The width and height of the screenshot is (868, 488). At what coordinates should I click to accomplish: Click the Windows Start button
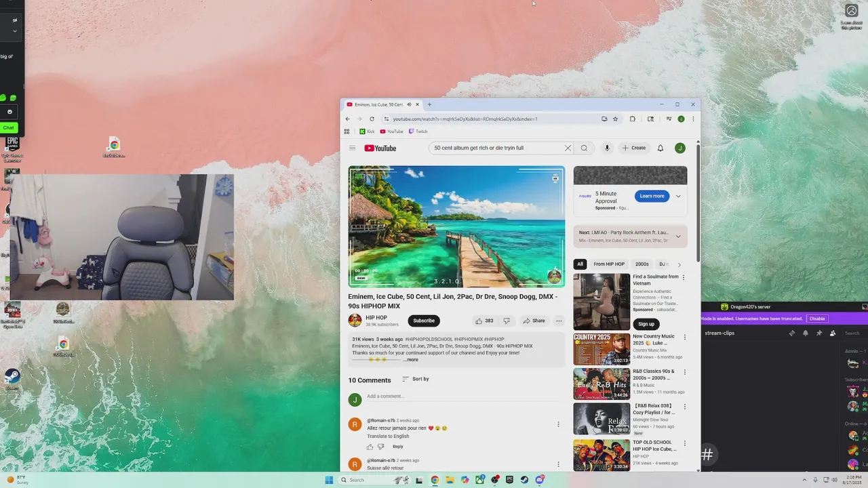coord(329,480)
